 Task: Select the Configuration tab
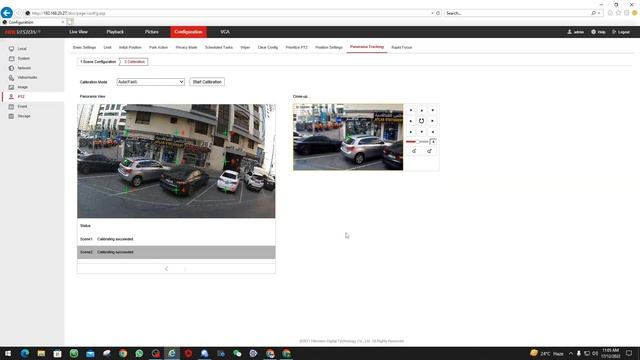[188, 32]
